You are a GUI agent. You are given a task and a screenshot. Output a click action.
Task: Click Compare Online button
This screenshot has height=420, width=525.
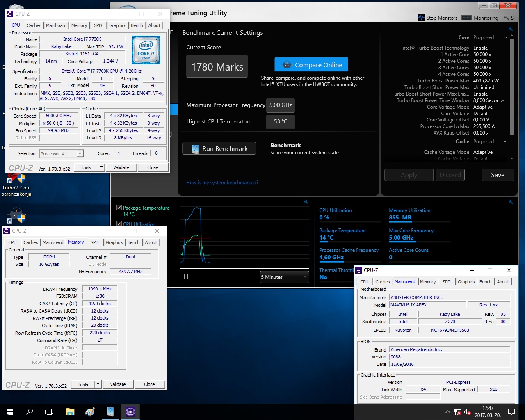click(x=311, y=65)
